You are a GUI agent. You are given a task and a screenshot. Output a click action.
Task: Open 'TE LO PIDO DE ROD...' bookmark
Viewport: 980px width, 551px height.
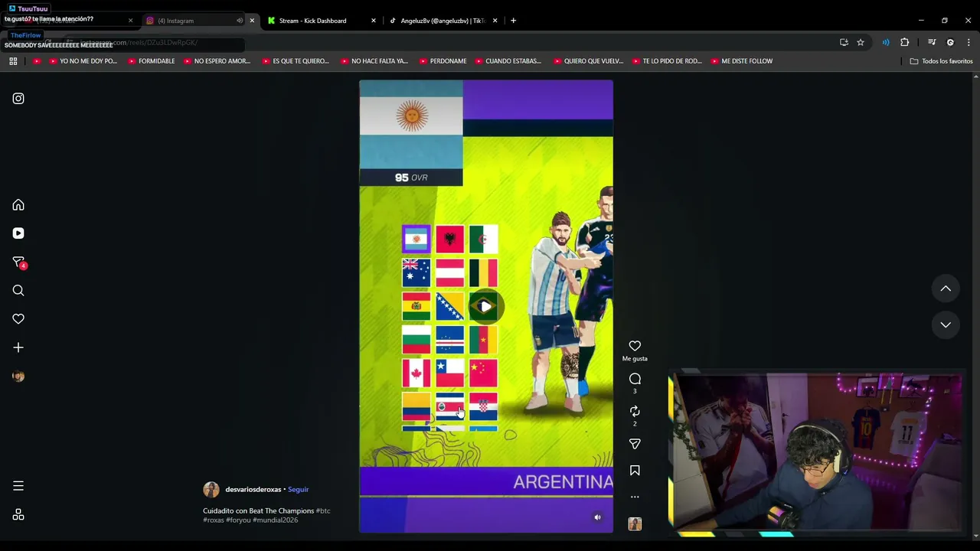(x=666, y=61)
